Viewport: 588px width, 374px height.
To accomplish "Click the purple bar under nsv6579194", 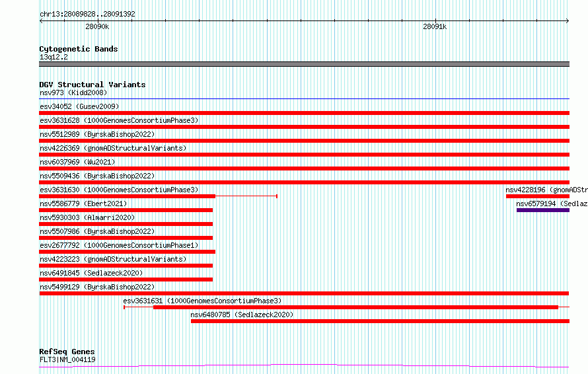I will tap(543, 210).
